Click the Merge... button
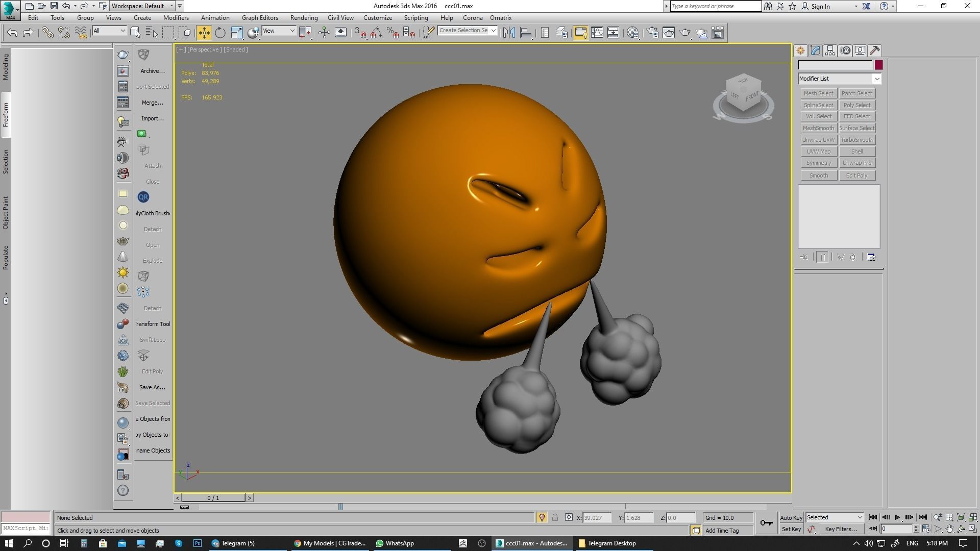 click(x=152, y=103)
